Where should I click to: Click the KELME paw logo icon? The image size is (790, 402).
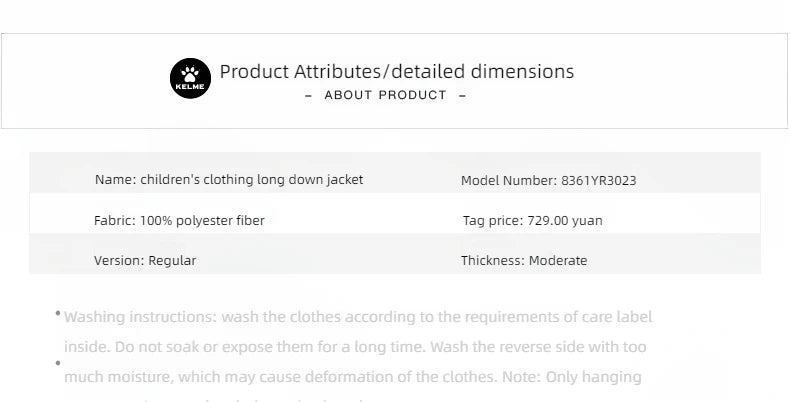pos(190,77)
